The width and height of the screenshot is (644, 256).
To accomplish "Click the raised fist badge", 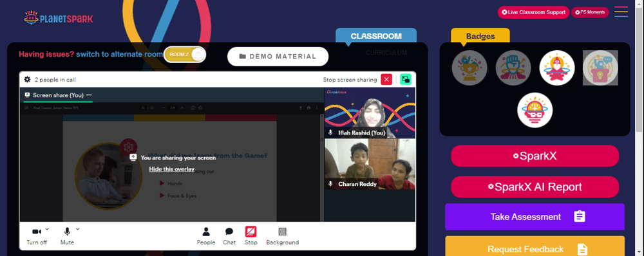I will (513, 68).
